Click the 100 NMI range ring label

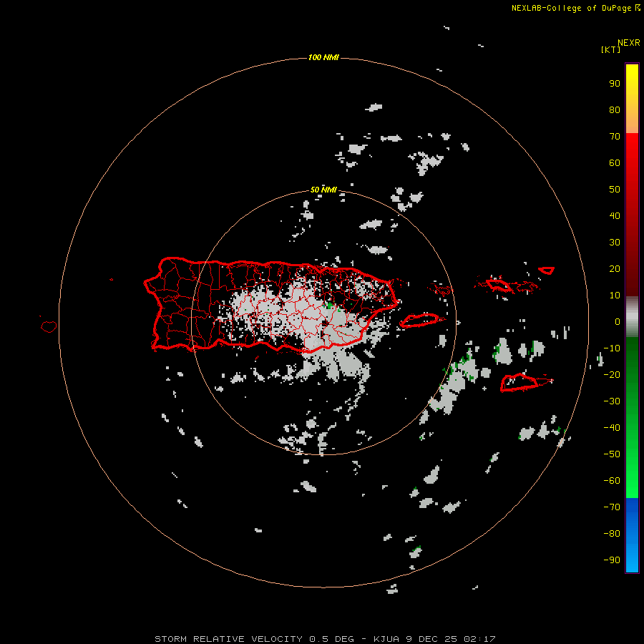[323, 57]
